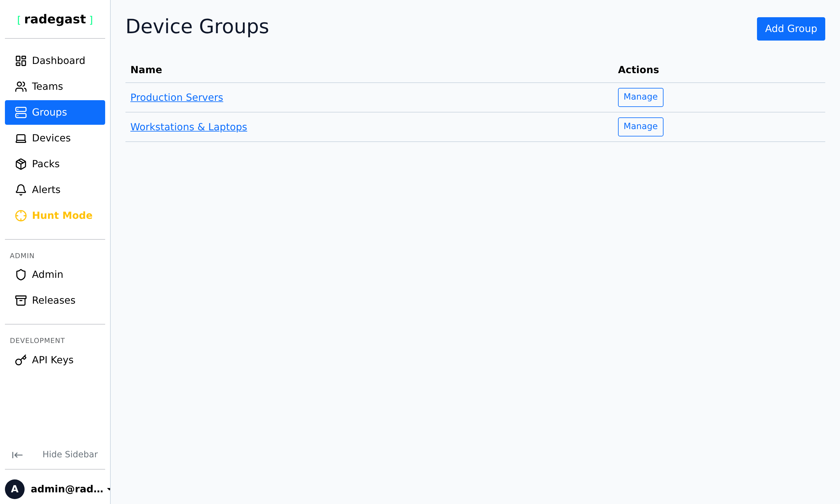
Task: Expand the admin account dropdown arrow
Action: (x=109, y=489)
